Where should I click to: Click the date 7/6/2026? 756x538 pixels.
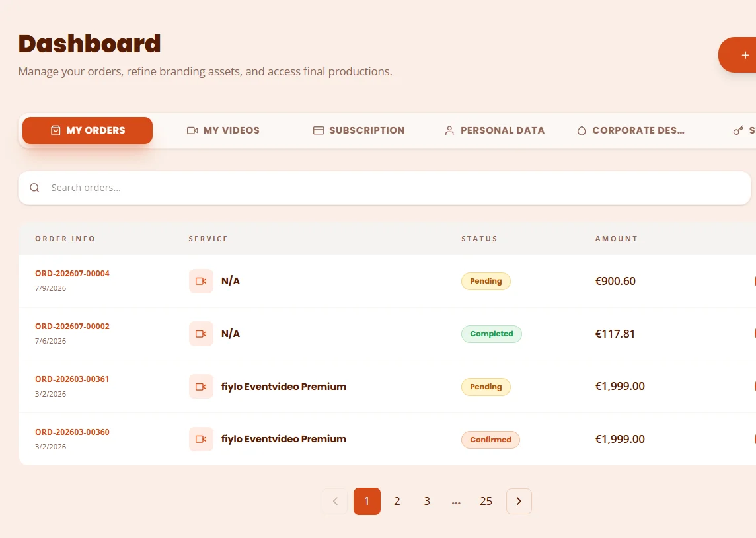click(x=51, y=341)
